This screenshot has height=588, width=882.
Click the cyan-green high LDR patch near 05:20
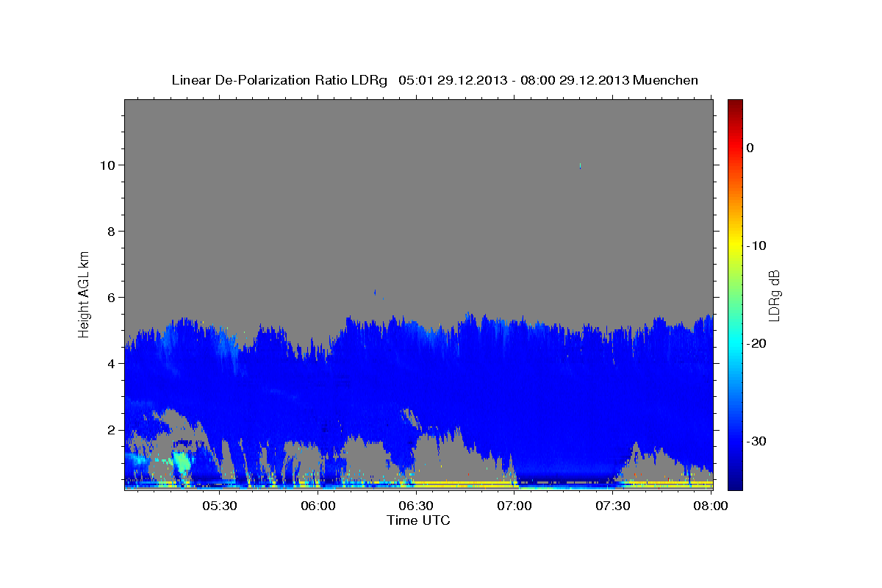click(x=181, y=462)
